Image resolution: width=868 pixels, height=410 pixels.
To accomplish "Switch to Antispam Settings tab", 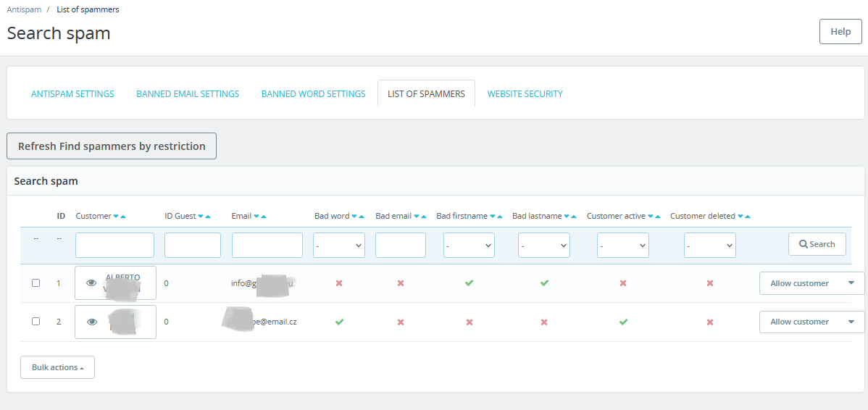I will click(x=72, y=94).
